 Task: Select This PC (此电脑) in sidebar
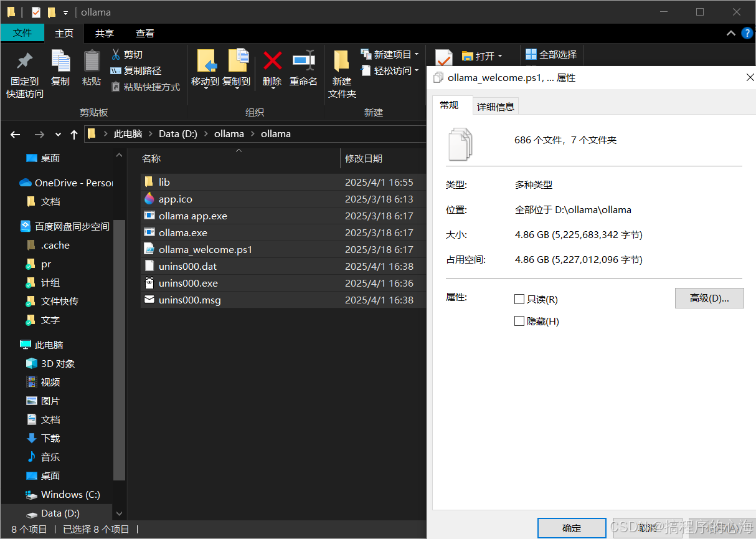(42, 345)
